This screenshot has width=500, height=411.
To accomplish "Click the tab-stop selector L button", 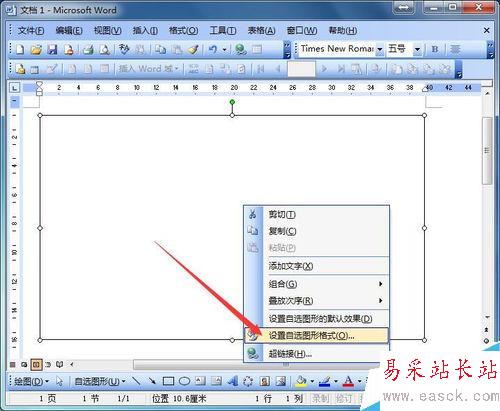I will click(15, 88).
